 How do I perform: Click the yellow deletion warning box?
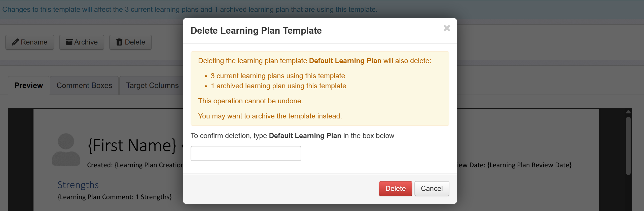pos(320,89)
